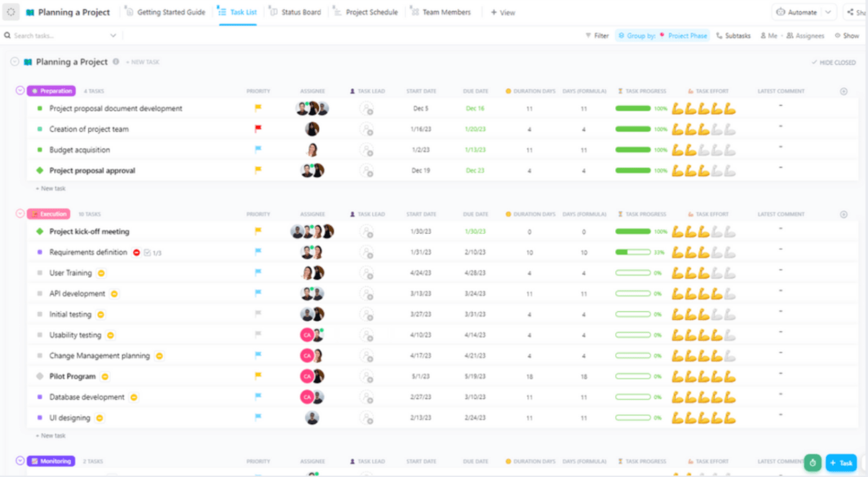
Task: Open the Automate dropdown arrow
Action: [828, 12]
